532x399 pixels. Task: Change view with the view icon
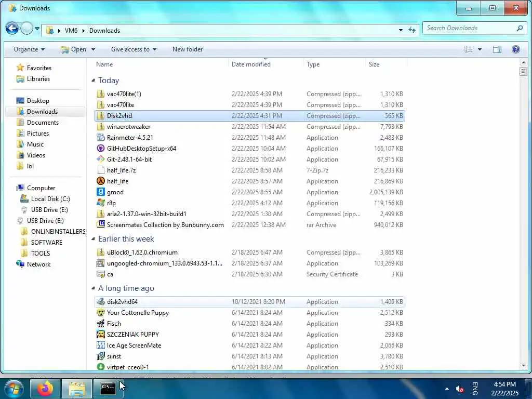(469, 49)
